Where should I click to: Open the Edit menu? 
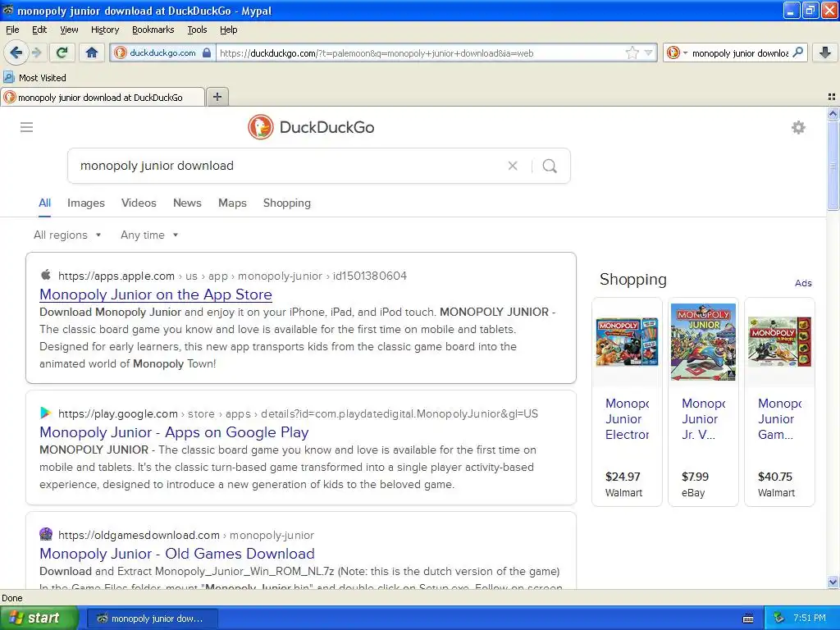(39, 30)
